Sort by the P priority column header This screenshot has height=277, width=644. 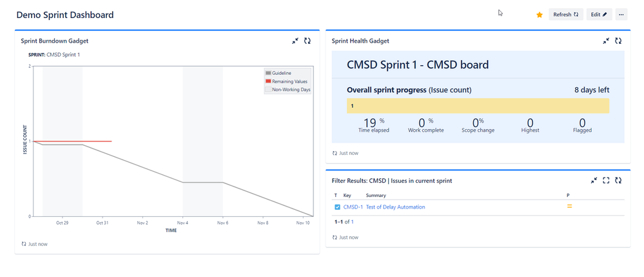(x=568, y=196)
